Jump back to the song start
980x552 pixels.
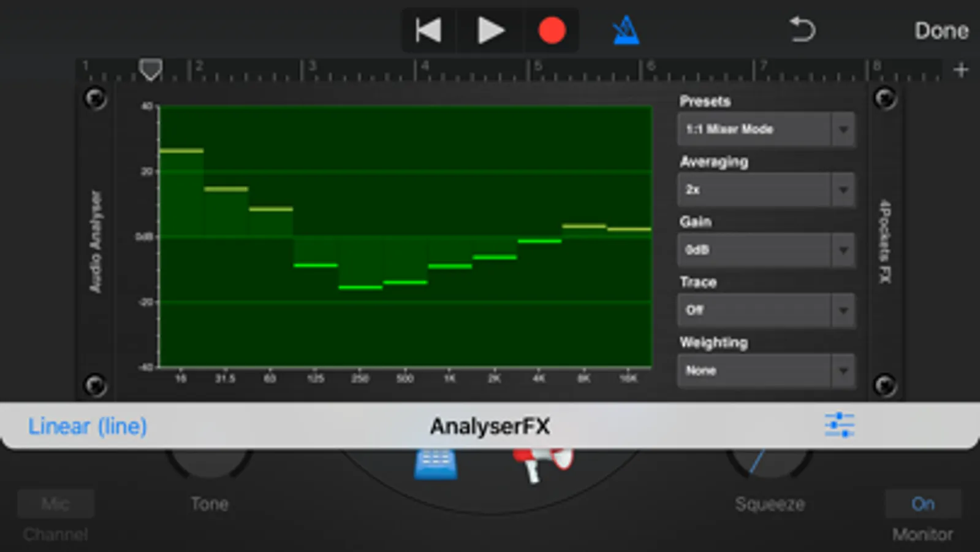428,30
